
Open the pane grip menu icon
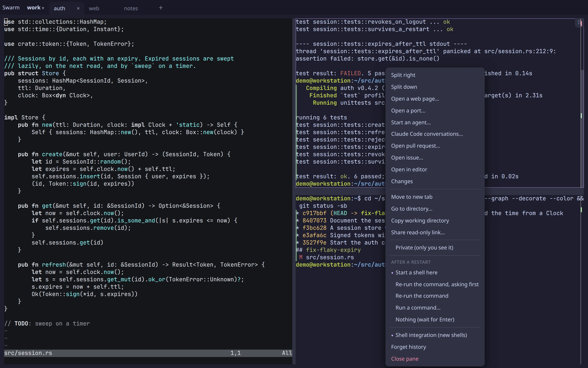click(579, 22)
